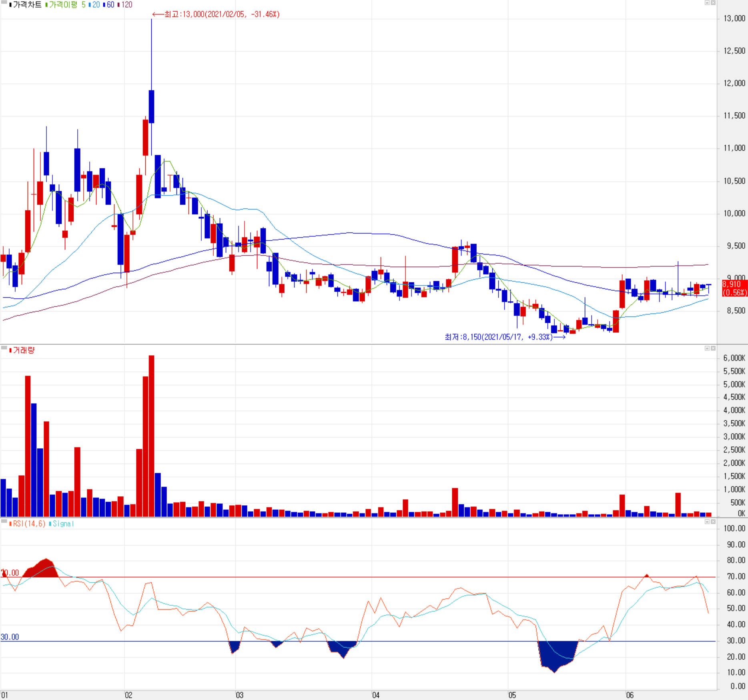This screenshot has width=748, height=700.
Task: Click the 11,500 price axis label
Action: [x=734, y=116]
